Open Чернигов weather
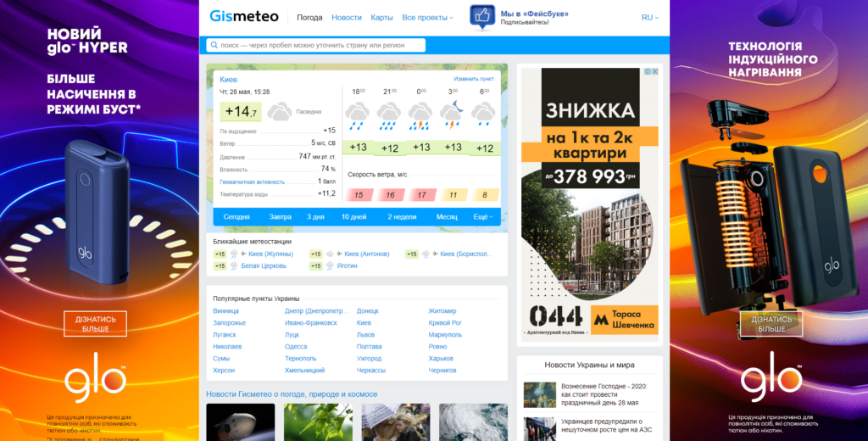This screenshot has width=868, height=441. pos(442,370)
